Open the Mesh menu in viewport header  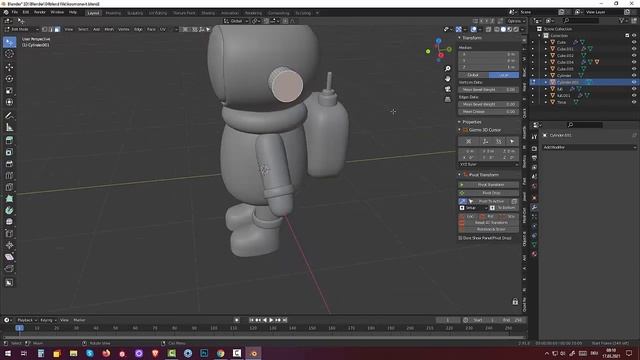[x=109, y=29]
